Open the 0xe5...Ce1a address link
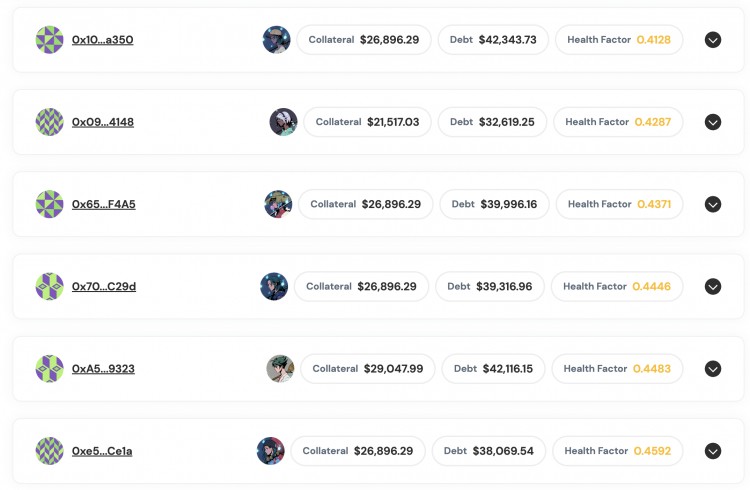Image resolution: width=750 pixels, height=490 pixels. click(102, 451)
